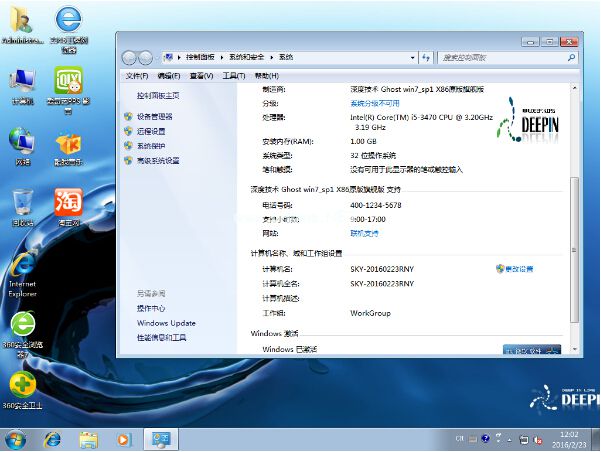This screenshot has width=601, height=452.
Task: Open the 查看(V) menu
Action: pyautogui.click(x=201, y=76)
